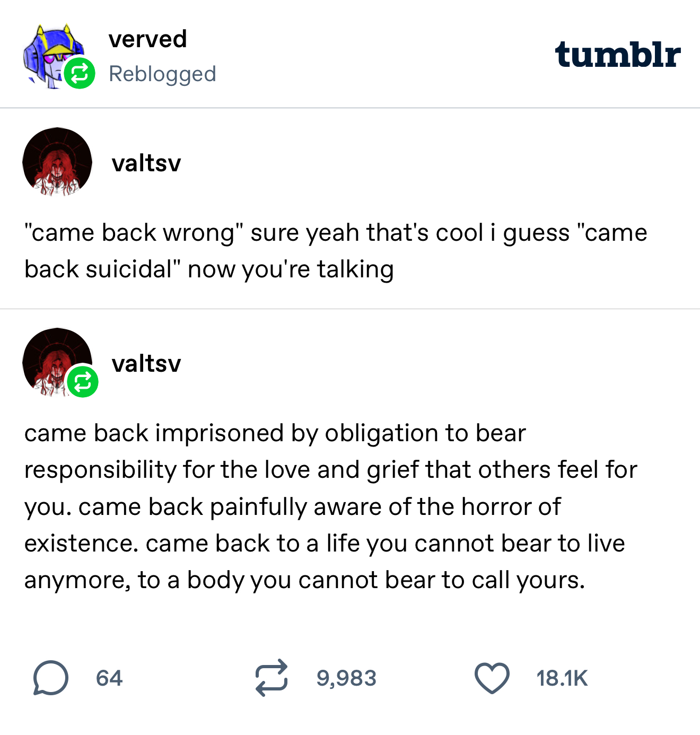
Task: Open second valtsv avatar with reblog badge
Action: [57, 363]
